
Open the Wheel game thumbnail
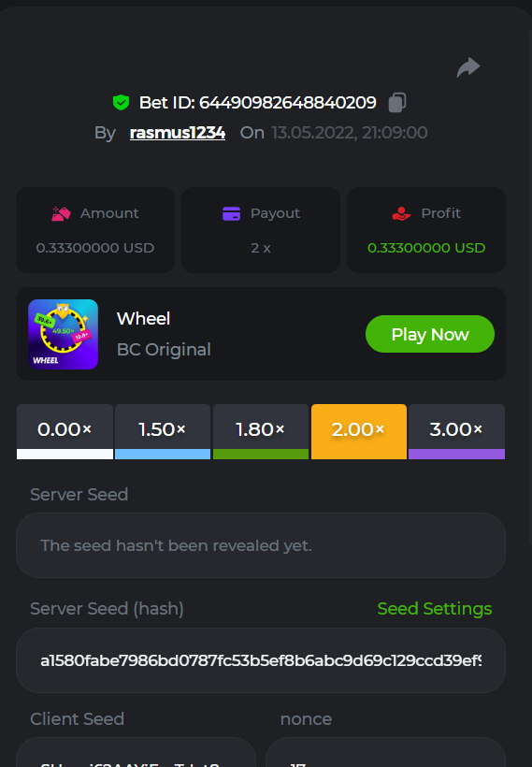tap(63, 334)
